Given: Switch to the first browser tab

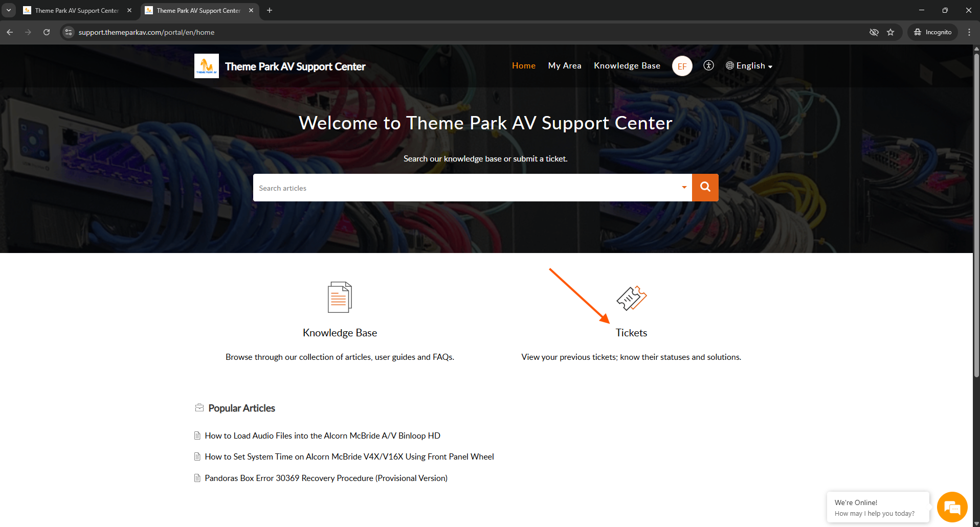Looking at the screenshot, I should pos(77,10).
